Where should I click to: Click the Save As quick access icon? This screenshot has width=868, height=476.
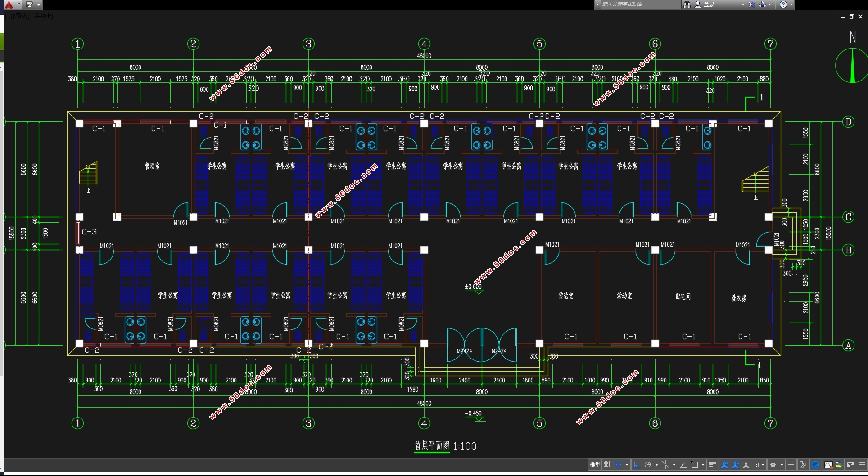point(30,4)
